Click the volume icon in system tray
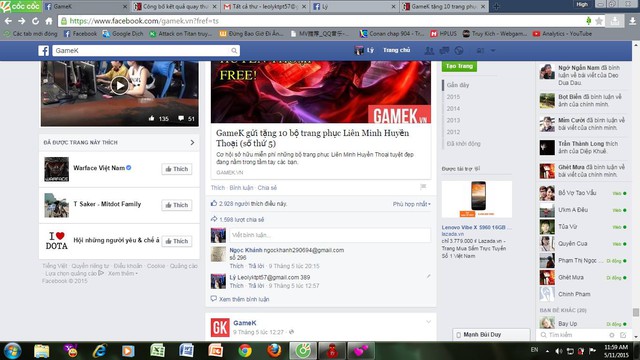Screen dimensions: 640x360 pyautogui.click(x=559, y=351)
